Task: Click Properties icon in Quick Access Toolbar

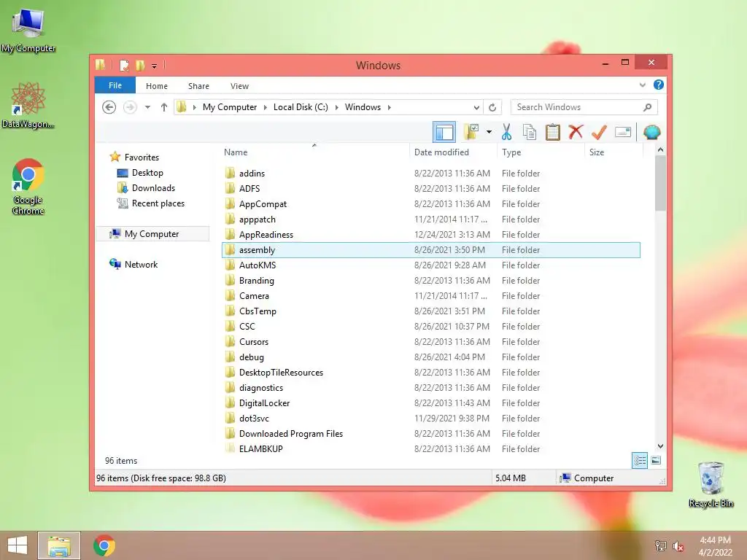Action: click(124, 65)
